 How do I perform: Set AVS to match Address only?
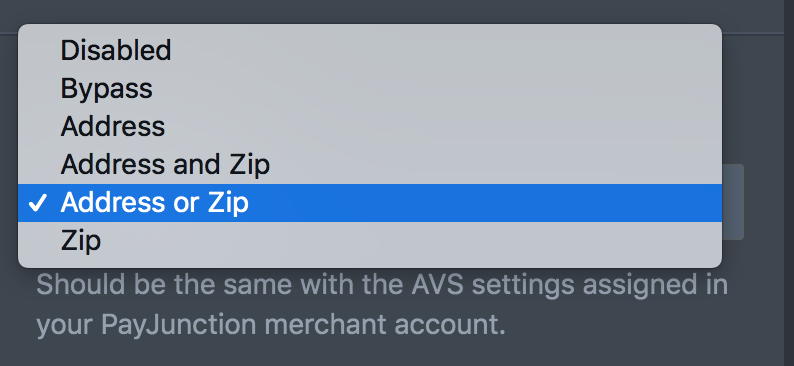coord(370,127)
